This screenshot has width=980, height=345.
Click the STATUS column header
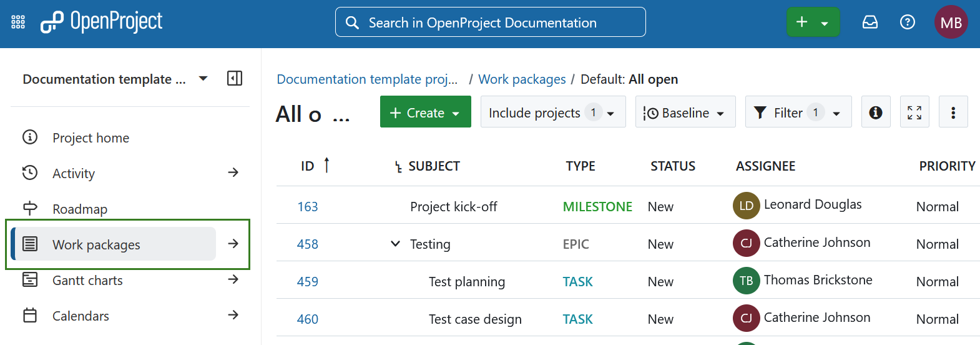click(673, 166)
